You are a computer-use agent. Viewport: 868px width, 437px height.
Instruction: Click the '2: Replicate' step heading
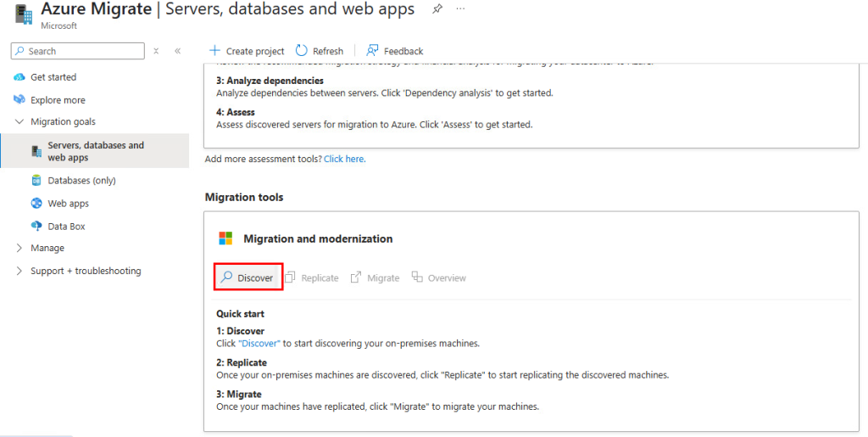[x=242, y=363]
